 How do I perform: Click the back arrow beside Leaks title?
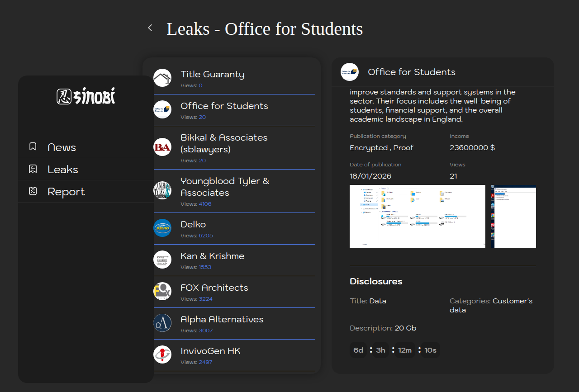(150, 28)
